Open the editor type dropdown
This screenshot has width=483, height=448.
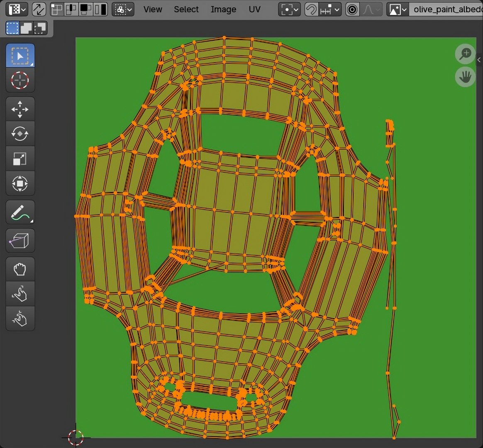[17, 10]
